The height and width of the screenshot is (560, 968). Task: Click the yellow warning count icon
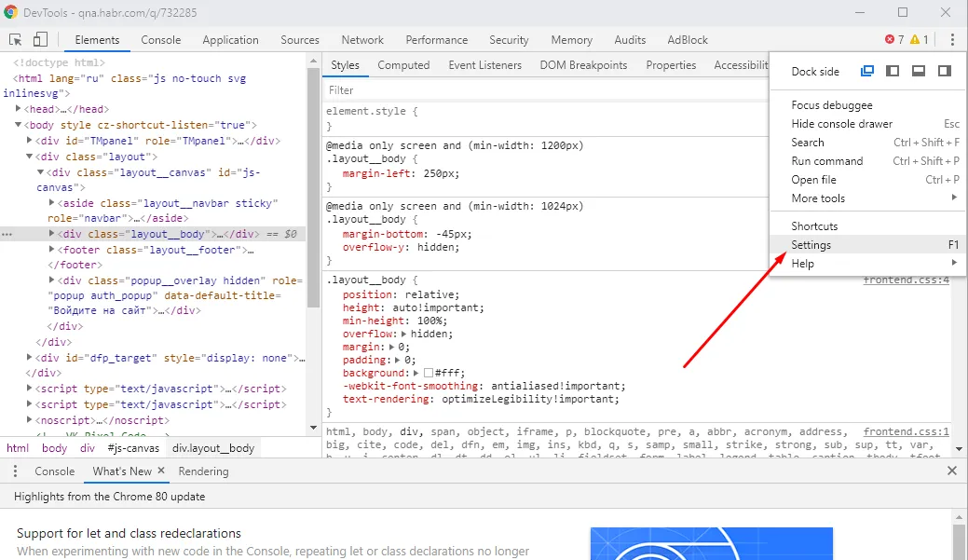click(915, 39)
